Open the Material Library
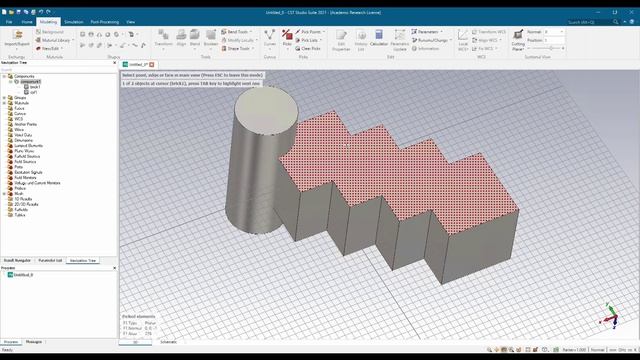Screen dimensions: 640x360 pyautogui.click(x=55, y=40)
